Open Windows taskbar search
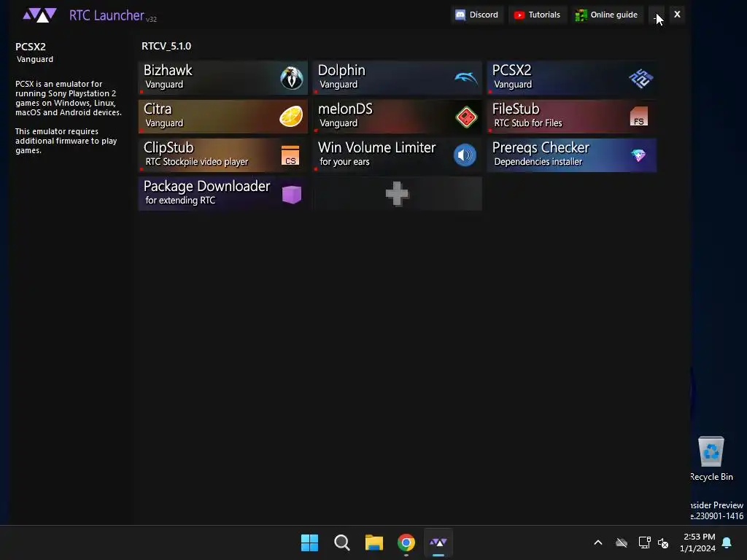 coord(341,542)
